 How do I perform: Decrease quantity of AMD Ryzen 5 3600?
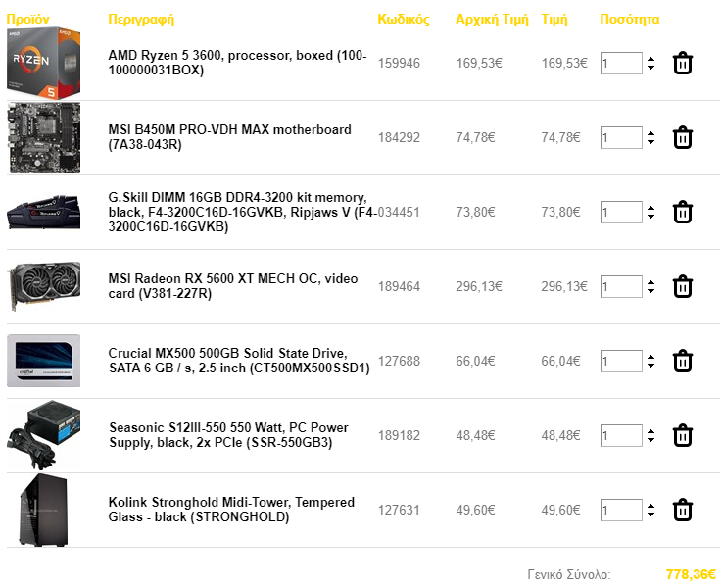coord(650,68)
